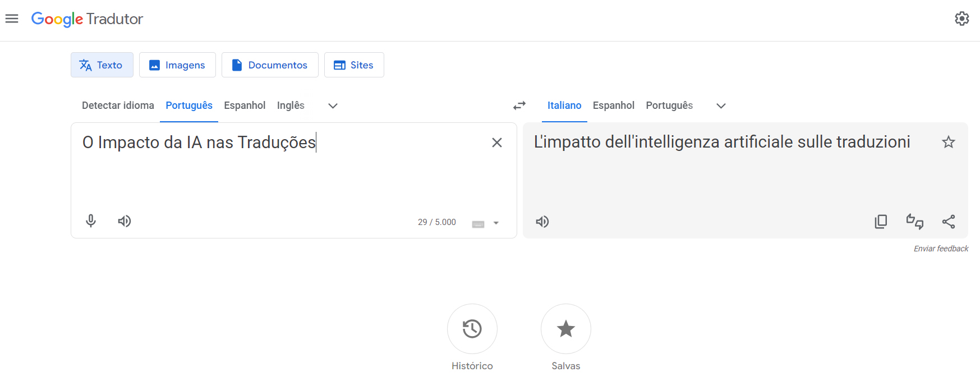
Task: Open the main hamburger menu
Action: 12,19
